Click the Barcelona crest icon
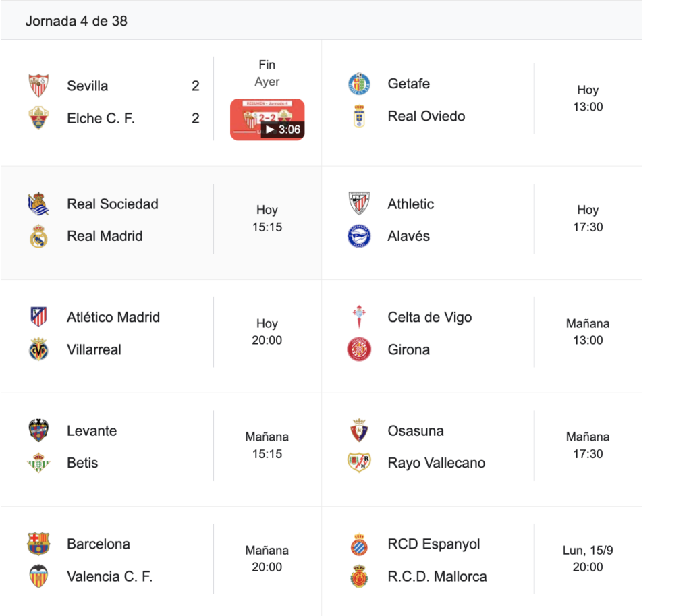The image size is (691, 616). click(x=38, y=544)
